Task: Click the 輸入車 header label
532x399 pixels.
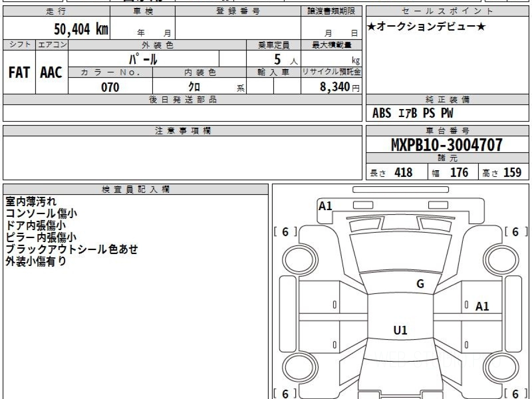Action: 274,73
